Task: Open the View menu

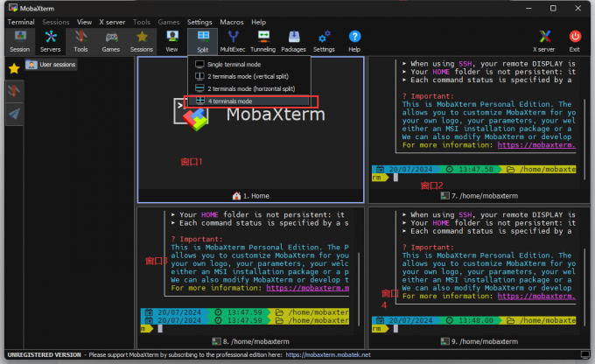Action: [84, 22]
